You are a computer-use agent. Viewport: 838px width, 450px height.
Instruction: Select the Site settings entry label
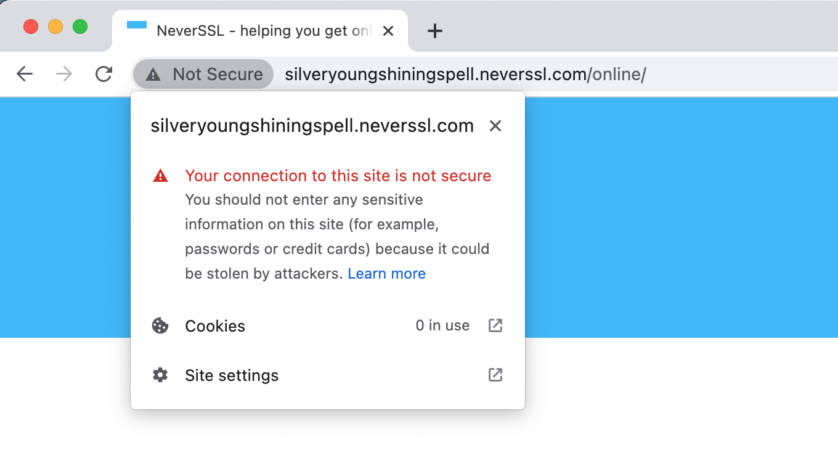click(x=232, y=376)
